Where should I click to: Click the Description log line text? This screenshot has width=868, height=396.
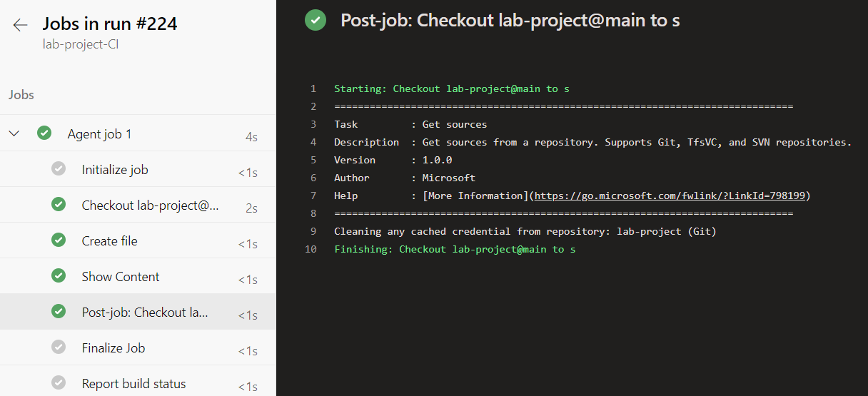tap(593, 142)
